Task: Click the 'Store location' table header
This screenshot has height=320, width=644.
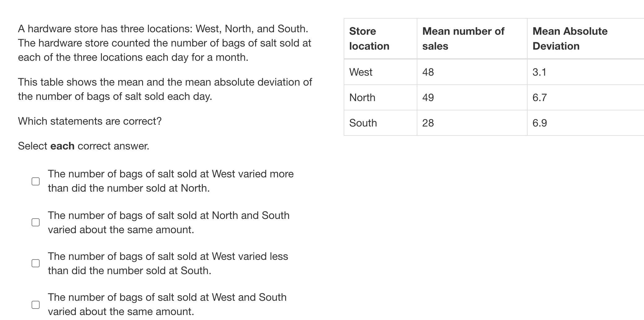Action: click(369, 38)
